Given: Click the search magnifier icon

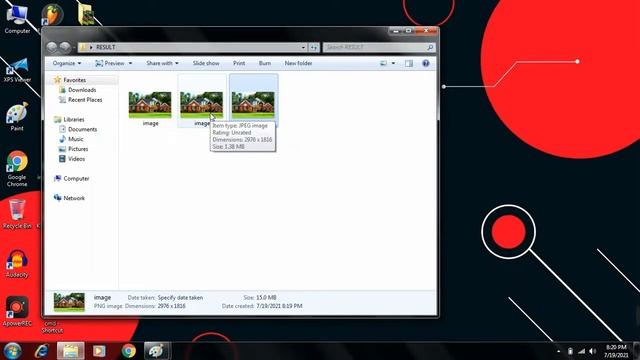Looking at the screenshot, I should (x=430, y=47).
